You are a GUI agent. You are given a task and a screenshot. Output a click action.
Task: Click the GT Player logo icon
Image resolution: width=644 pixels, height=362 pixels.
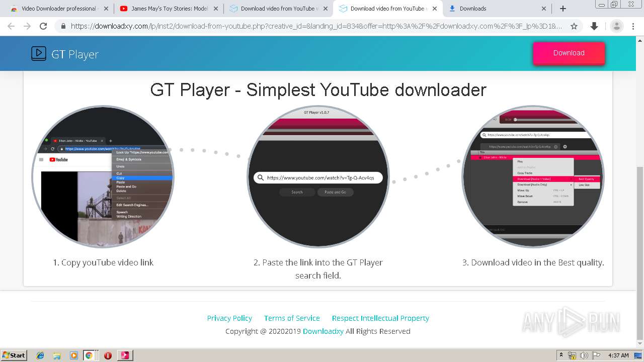click(x=39, y=54)
